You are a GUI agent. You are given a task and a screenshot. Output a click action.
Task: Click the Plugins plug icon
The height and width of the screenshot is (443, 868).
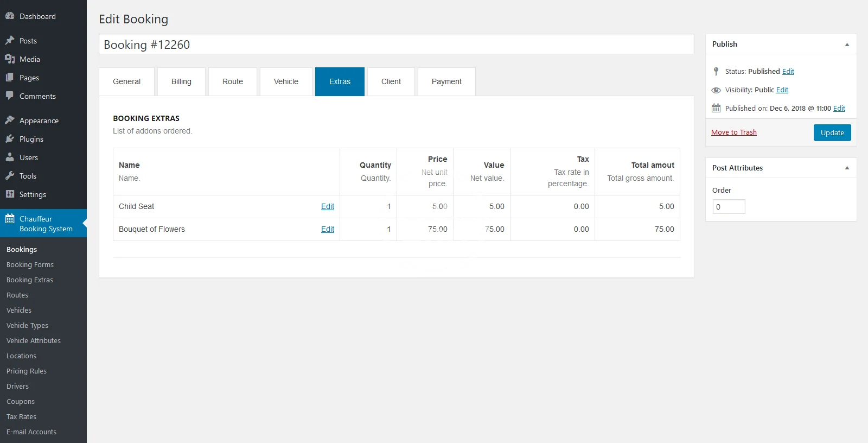click(10, 139)
